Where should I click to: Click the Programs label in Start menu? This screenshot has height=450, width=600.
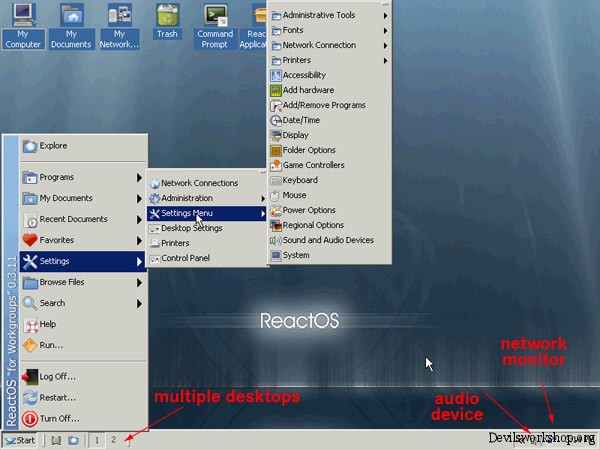[x=57, y=178]
